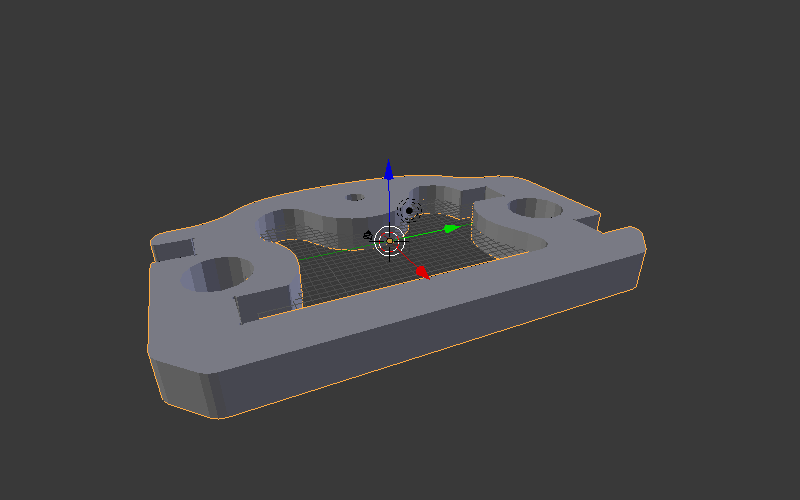Click empty dark background above the model
The width and height of the screenshot is (800, 500).
400,80
